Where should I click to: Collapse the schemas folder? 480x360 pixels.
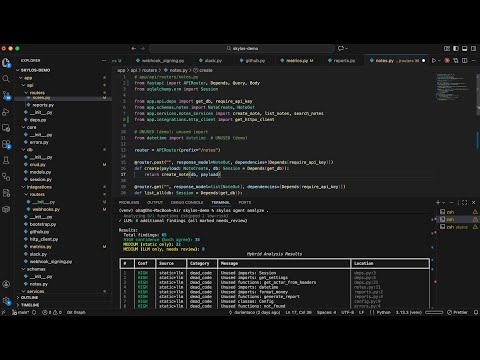coord(36,269)
